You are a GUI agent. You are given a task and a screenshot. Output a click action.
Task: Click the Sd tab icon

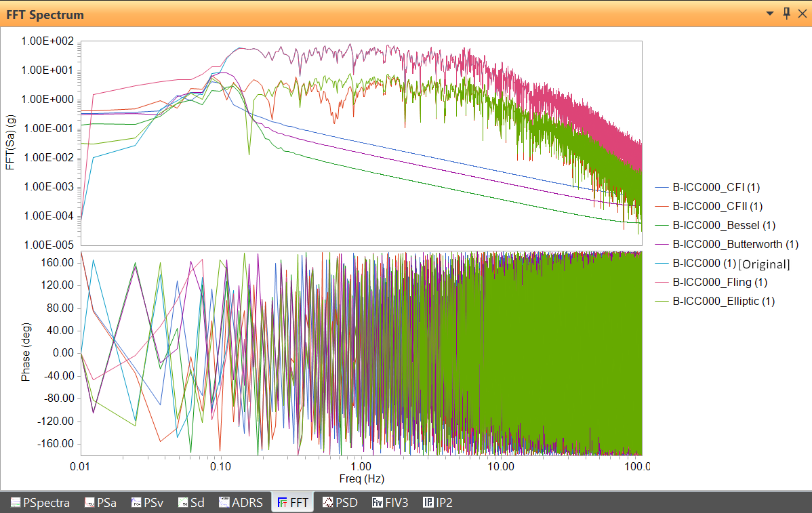183,503
